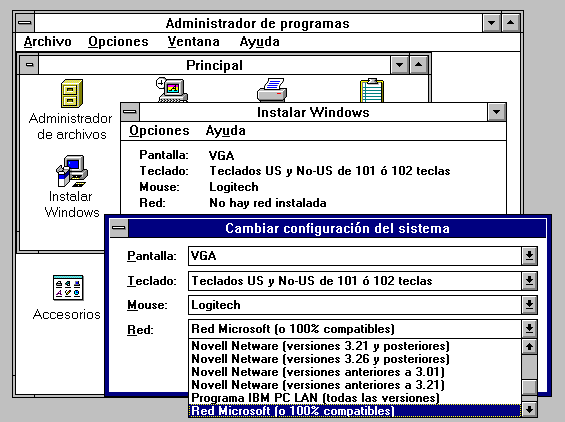Minimize Administrador de programas window

491,23
